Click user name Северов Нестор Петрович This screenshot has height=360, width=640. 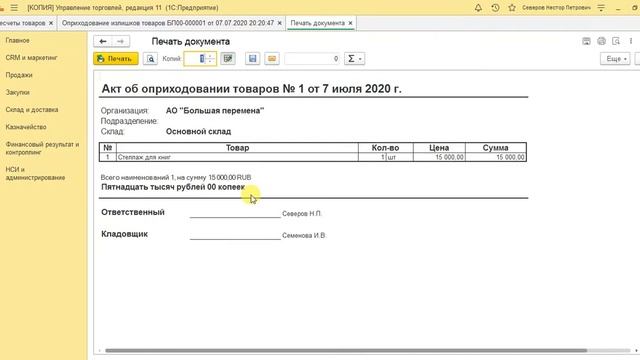tap(556, 8)
